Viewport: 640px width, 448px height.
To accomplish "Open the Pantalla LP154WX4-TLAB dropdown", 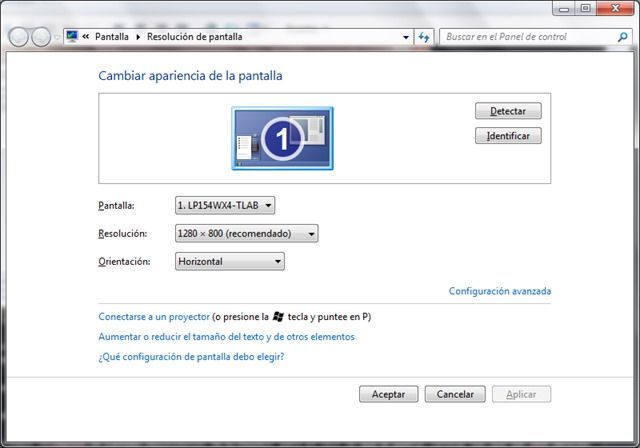I will tap(224, 205).
